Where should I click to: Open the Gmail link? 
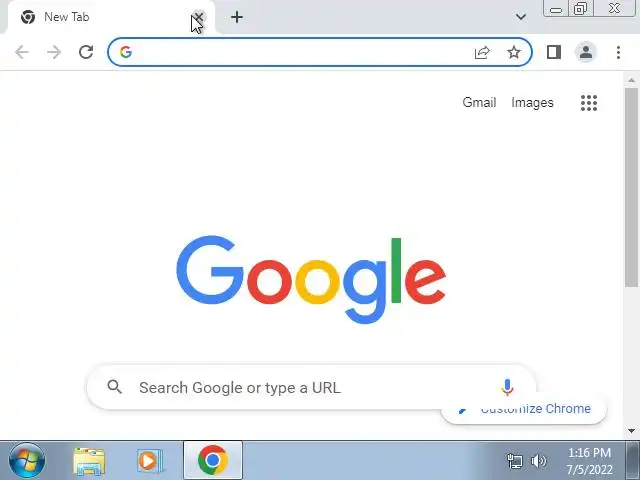(x=479, y=102)
